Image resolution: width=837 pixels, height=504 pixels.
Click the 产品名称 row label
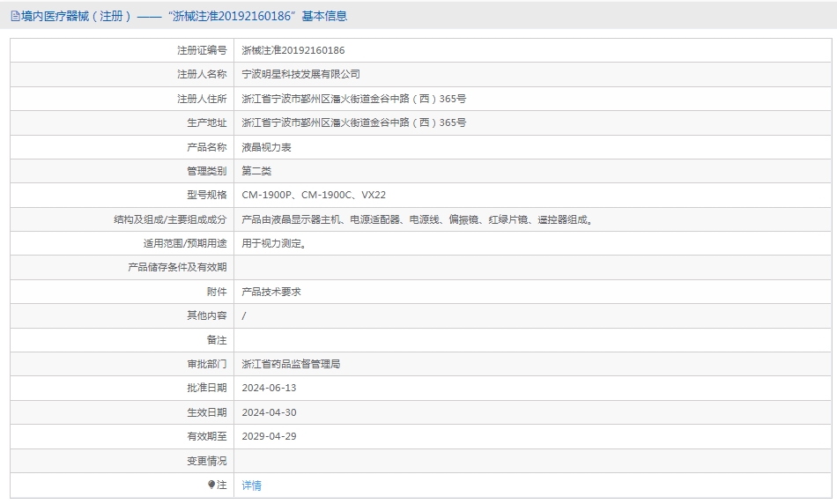pos(206,147)
